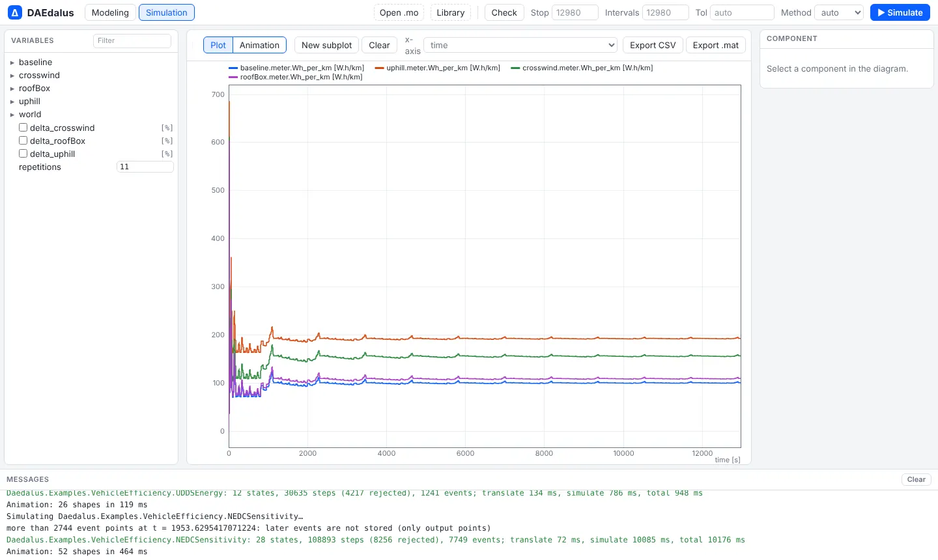Open the x-axis time dropdown
The height and width of the screenshot is (560, 938).
coord(520,45)
